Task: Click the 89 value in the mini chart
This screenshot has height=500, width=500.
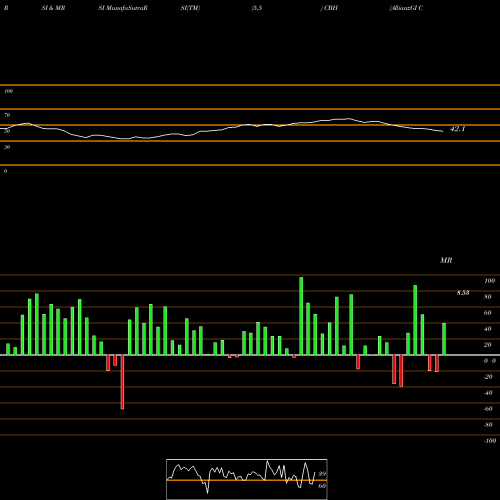Action: coord(322,474)
